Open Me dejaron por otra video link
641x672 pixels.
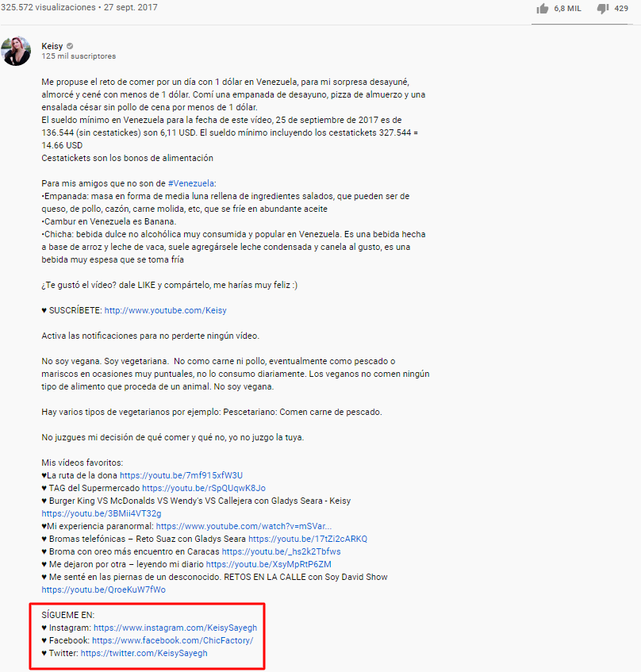coord(269,564)
